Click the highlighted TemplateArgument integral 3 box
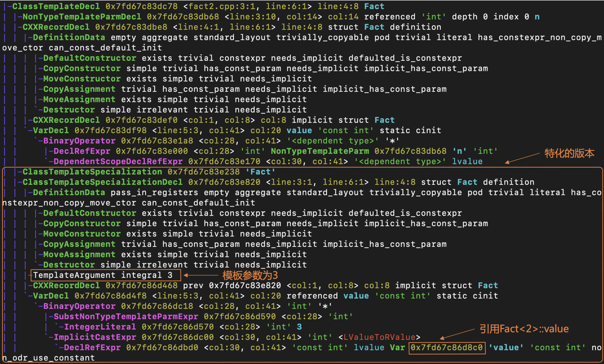 [106, 275]
